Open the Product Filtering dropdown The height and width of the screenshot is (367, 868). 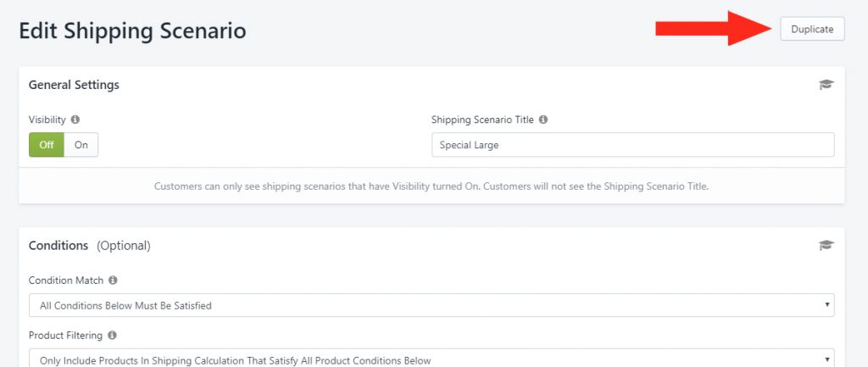431,359
